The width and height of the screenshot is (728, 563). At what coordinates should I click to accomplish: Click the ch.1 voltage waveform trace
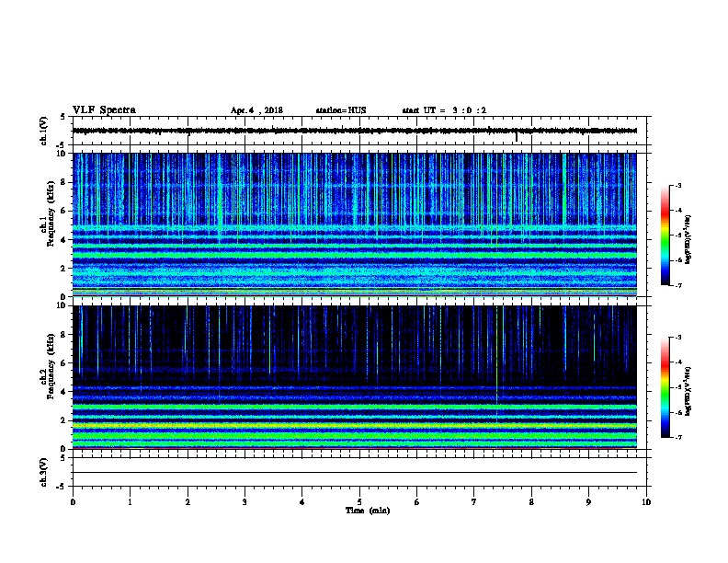[355, 131]
